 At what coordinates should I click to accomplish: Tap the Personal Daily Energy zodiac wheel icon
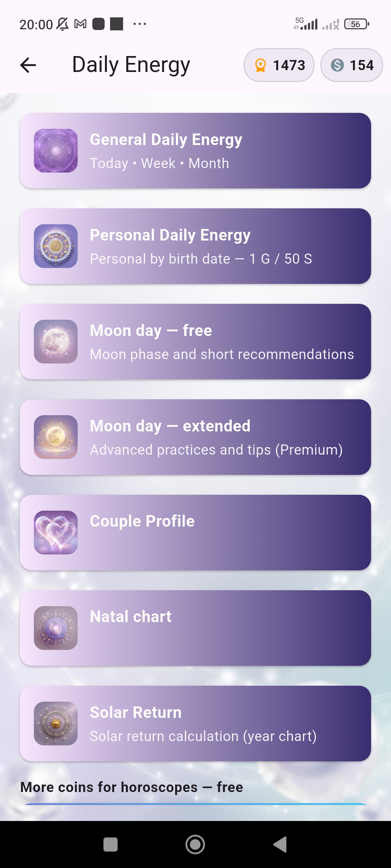[x=56, y=246]
